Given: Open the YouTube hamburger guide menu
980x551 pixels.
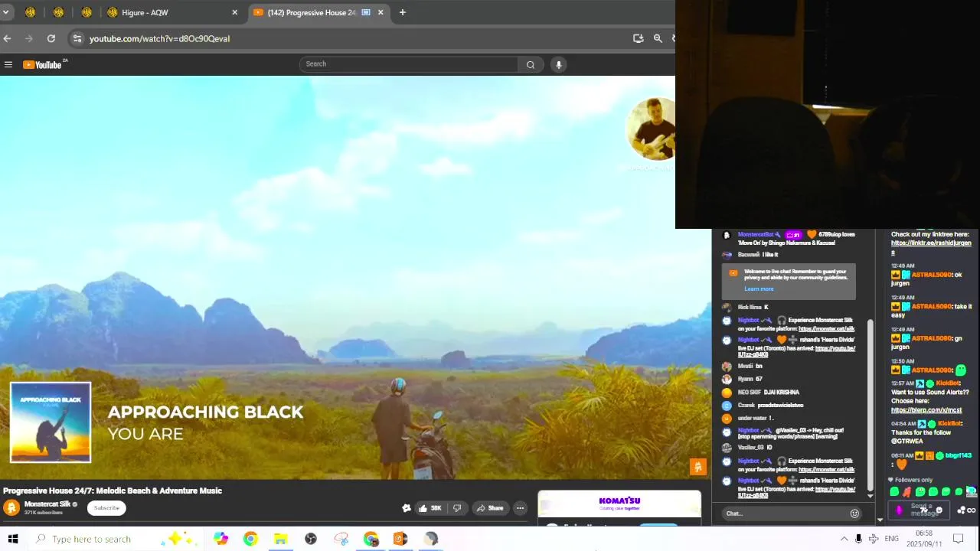Looking at the screenshot, I should point(8,65).
